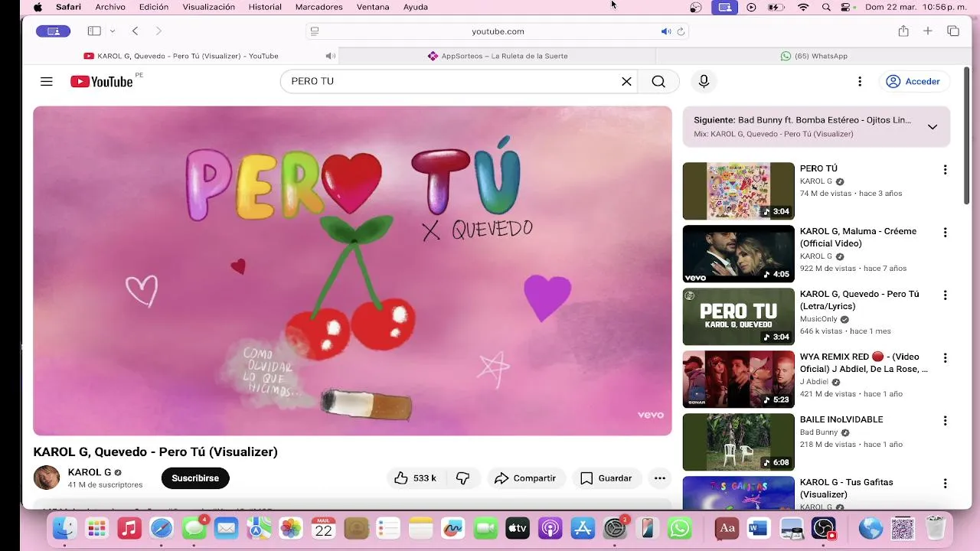
Task: Start voice search with the microphone
Action: [x=704, y=82]
